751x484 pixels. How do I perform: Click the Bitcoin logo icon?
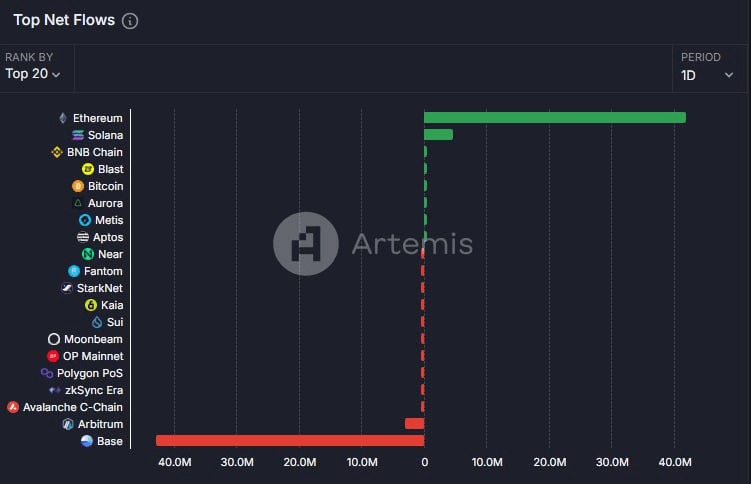point(78,186)
